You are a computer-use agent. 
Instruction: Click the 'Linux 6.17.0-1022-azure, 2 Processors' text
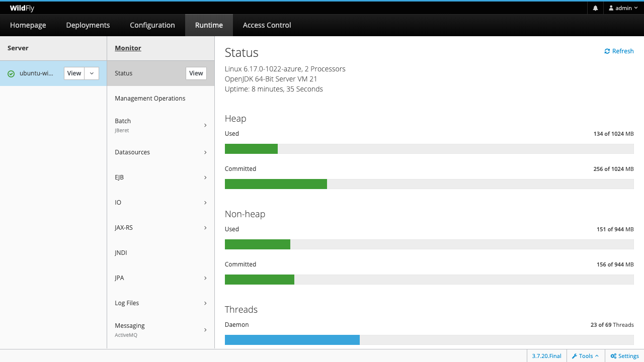pyautogui.click(x=285, y=69)
